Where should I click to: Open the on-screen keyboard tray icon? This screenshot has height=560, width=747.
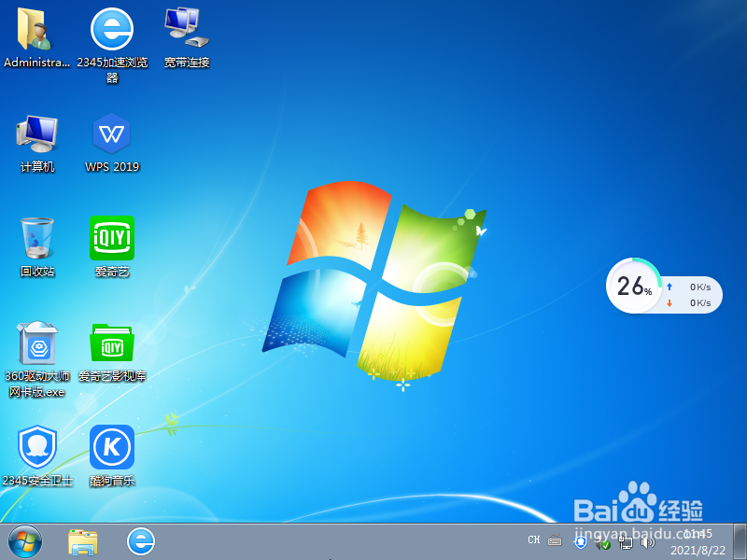point(555,541)
